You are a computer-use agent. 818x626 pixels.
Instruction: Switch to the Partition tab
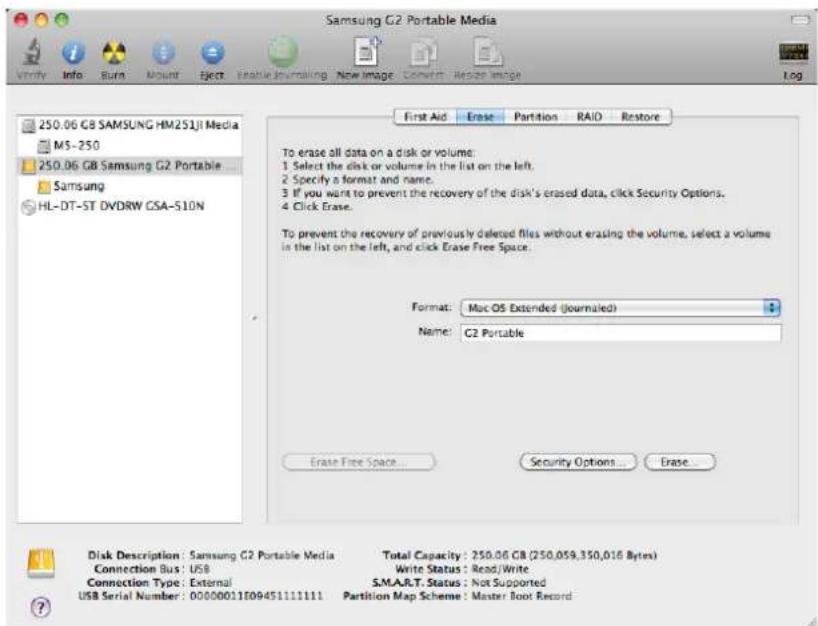coord(536,117)
